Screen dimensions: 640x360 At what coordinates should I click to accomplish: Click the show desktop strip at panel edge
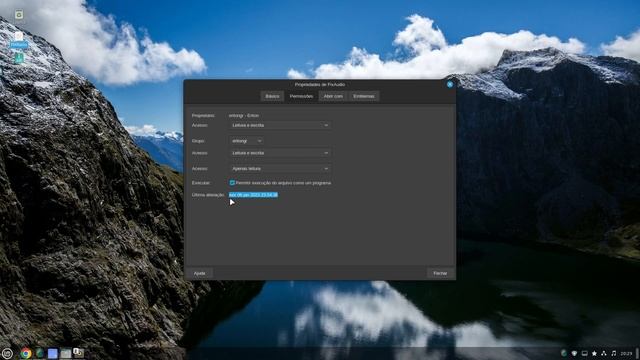click(638, 353)
